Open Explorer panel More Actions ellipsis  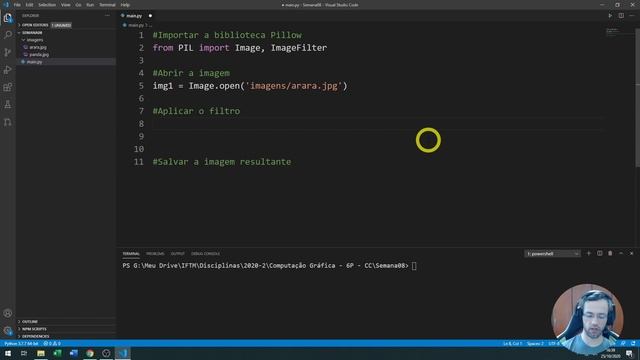coord(107,16)
